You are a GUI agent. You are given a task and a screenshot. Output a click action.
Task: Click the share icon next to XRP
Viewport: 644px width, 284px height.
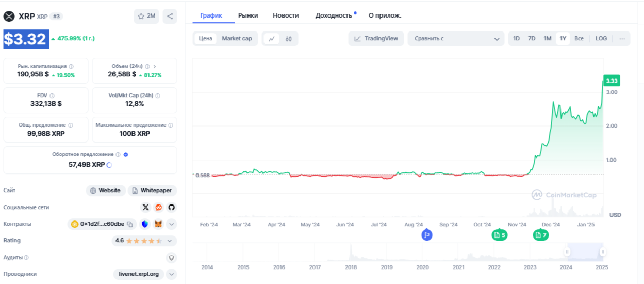[x=170, y=16]
